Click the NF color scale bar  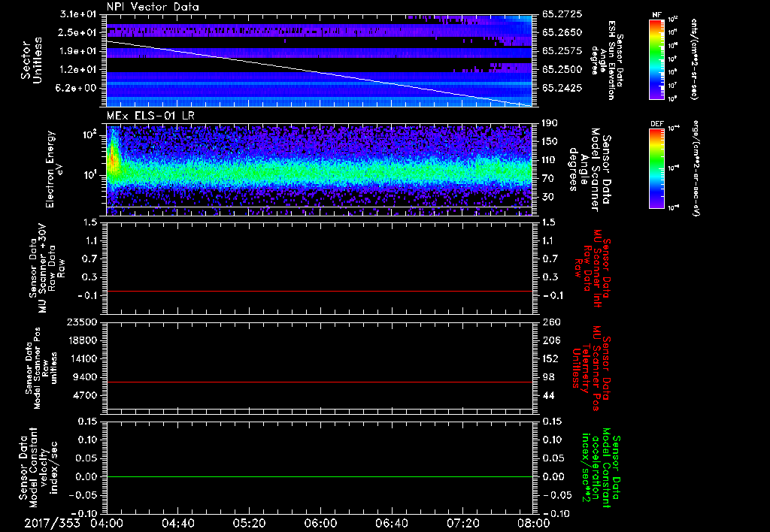(658, 59)
